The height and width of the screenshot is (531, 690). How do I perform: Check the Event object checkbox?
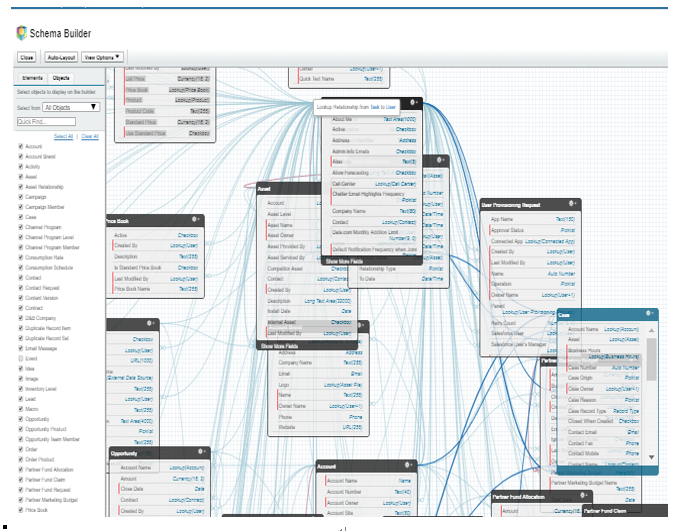[21, 359]
